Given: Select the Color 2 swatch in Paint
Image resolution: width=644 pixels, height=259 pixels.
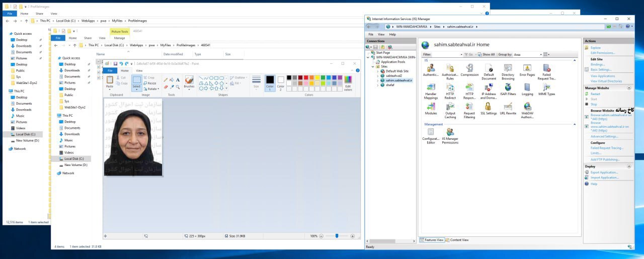Looking at the screenshot, I should click(281, 82).
